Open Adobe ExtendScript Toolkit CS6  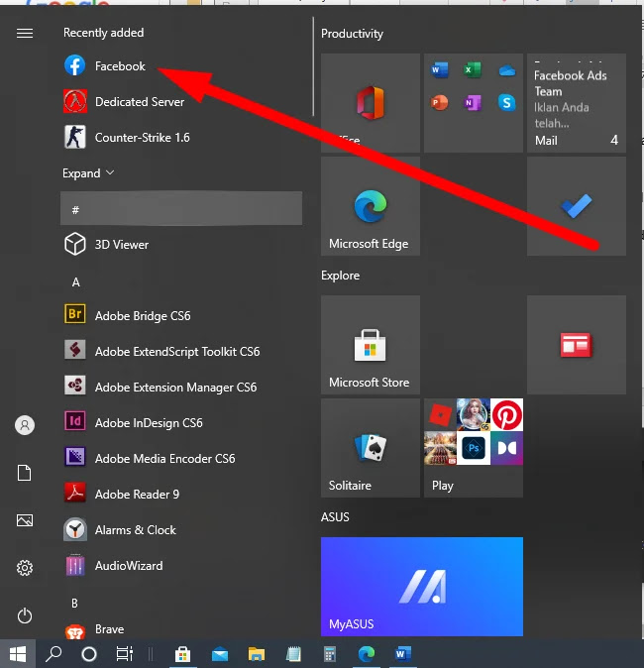181,351
